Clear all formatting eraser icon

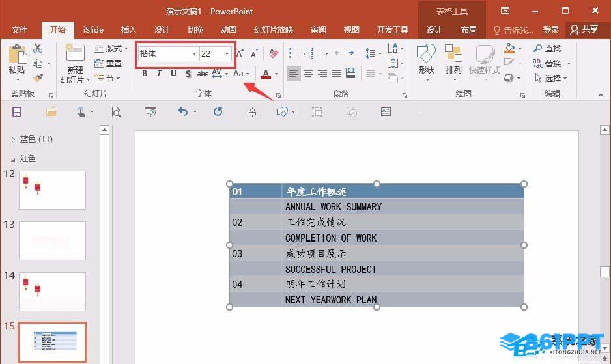pyautogui.click(x=274, y=53)
